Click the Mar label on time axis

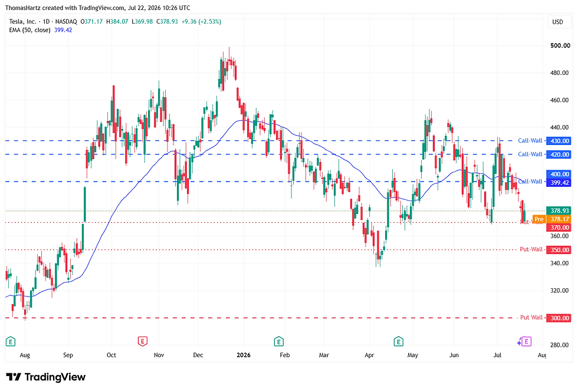(x=324, y=355)
